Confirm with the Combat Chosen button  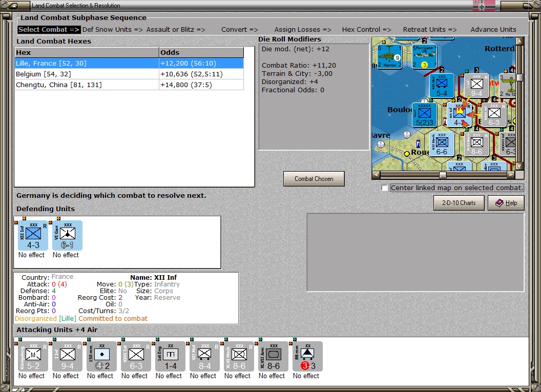point(314,179)
